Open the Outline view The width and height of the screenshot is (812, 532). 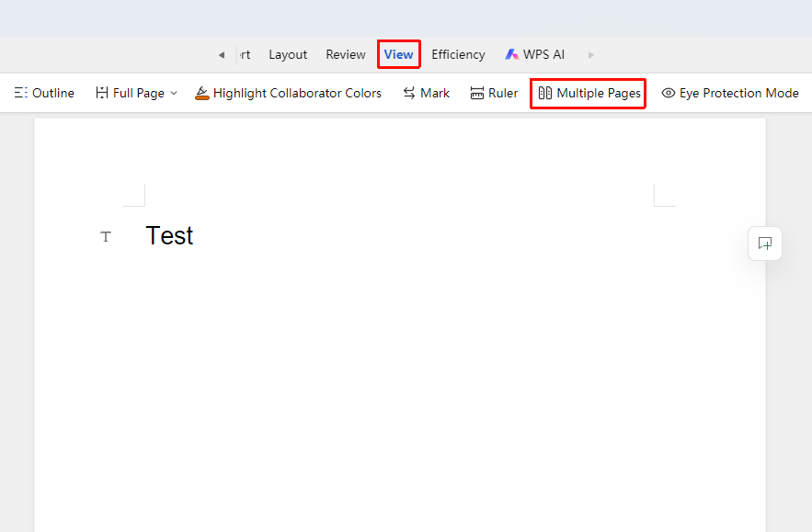44,93
